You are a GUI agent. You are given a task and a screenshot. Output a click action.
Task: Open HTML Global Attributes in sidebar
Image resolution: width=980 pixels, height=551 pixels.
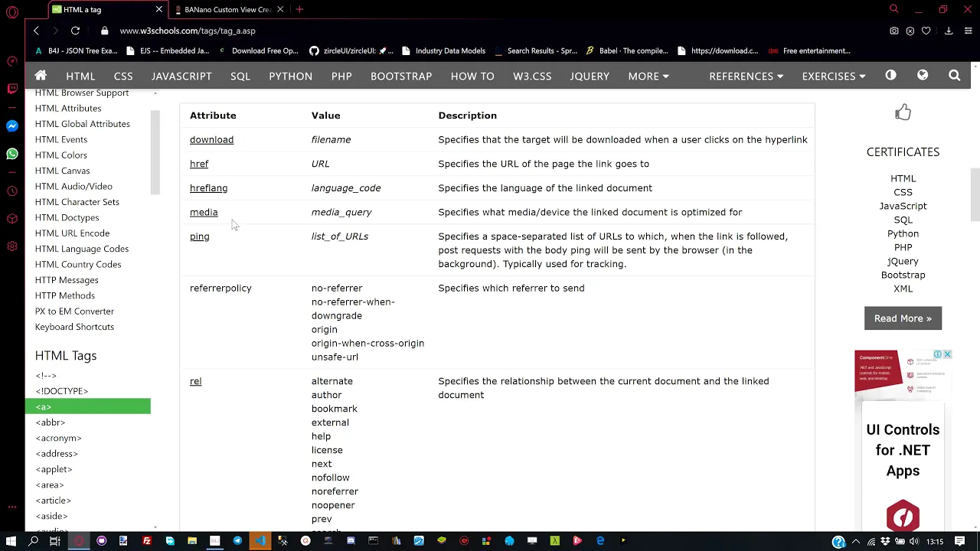[82, 124]
